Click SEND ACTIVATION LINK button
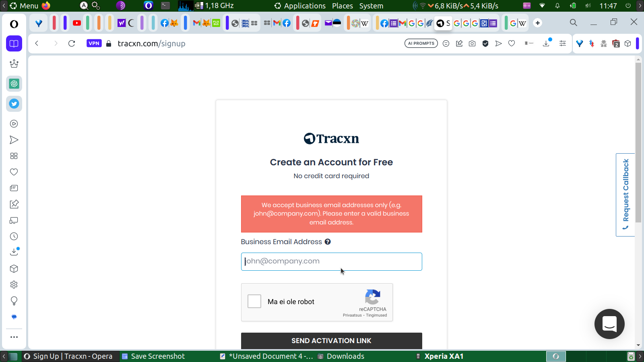Viewport: 644px width, 362px height. tap(331, 341)
